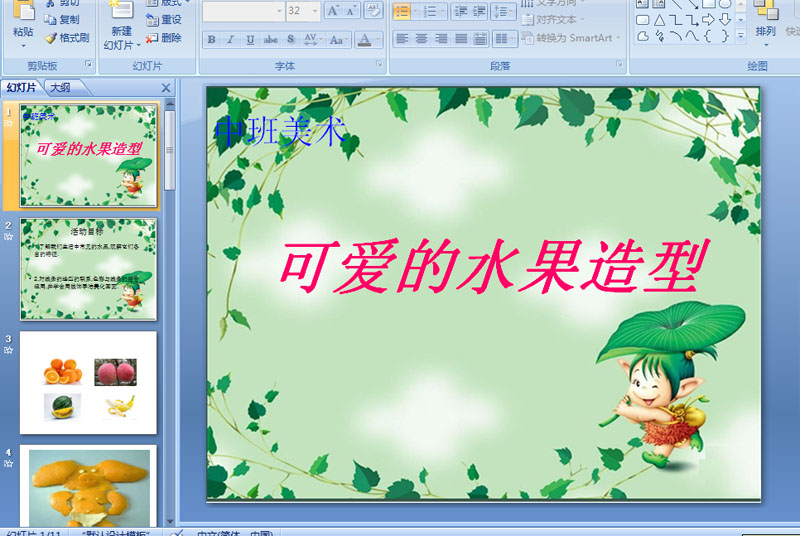Expand the font color dropdown arrow
The height and width of the screenshot is (536, 800).
pos(378,40)
